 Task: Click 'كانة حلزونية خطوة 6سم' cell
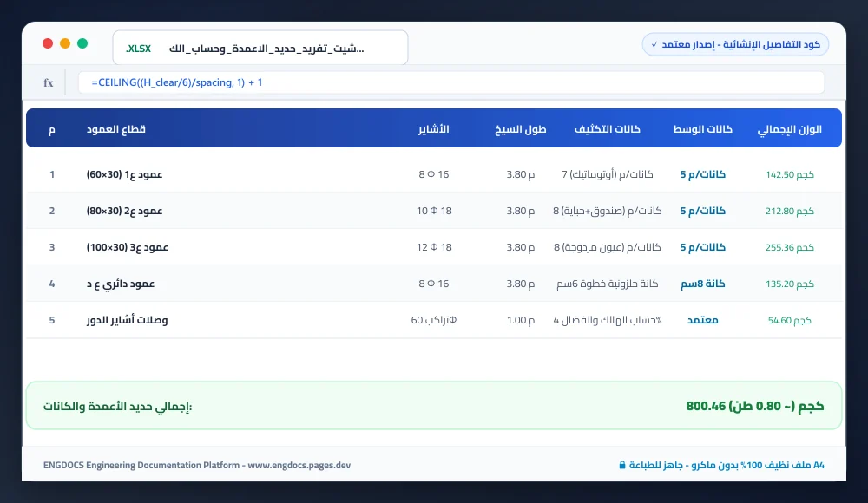pos(608,284)
